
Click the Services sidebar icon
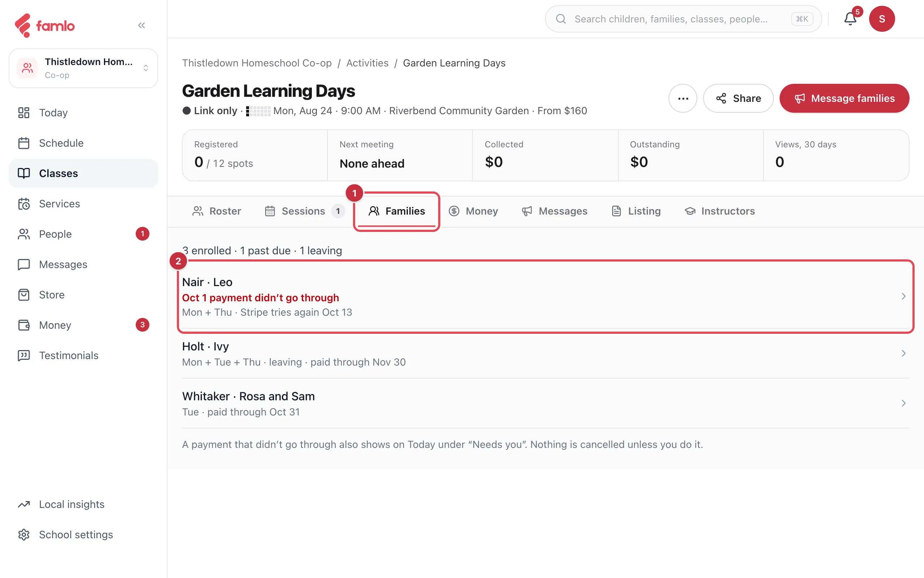click(x=24, y=204)
